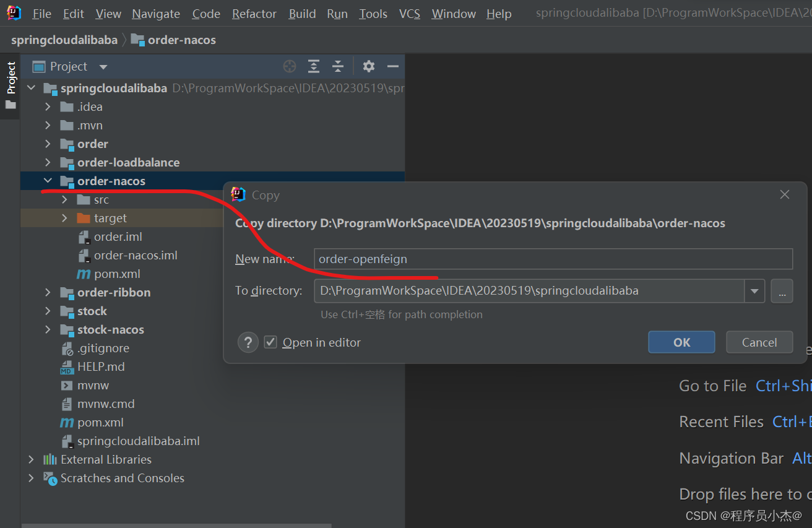812x528 pixels.
Task: Open the Project view dropdown
Action: (x=103, y=67)
